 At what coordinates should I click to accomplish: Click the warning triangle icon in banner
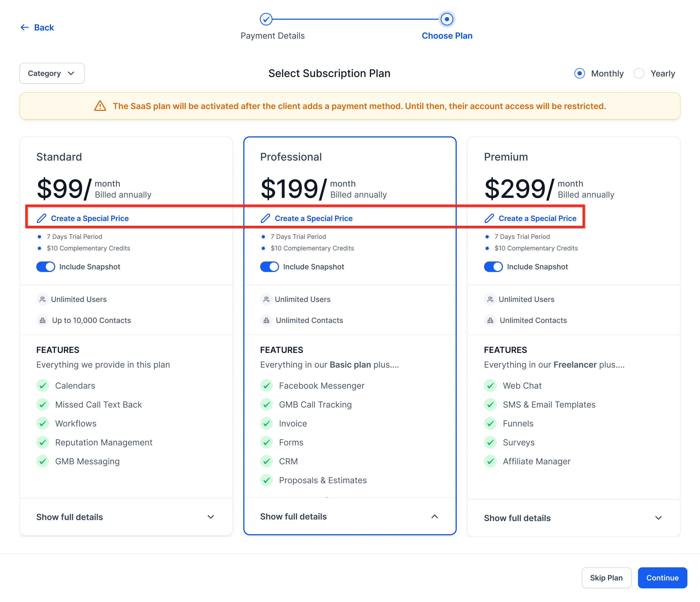[x=100, y=106]
